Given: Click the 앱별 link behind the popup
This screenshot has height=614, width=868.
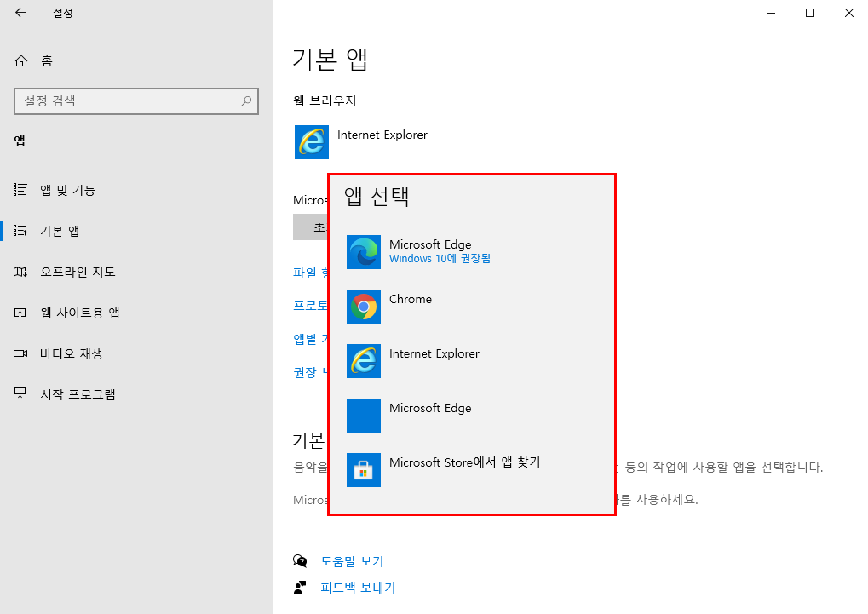Looking at the screenshot, I should (x=310, y=339).
